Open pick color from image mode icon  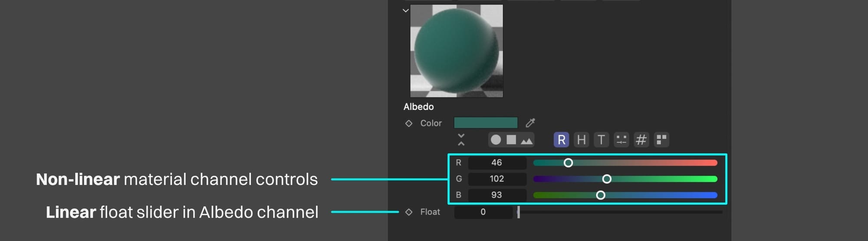526,140
